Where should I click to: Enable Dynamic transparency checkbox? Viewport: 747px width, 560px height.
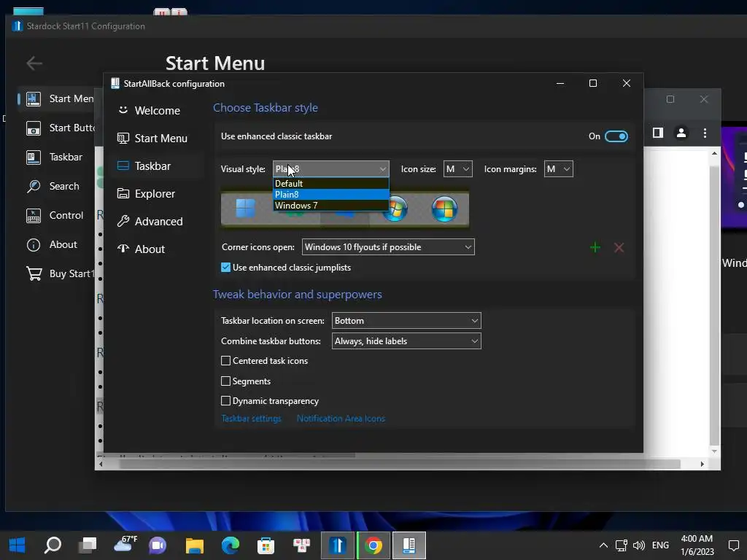click(x=226, y=401)
